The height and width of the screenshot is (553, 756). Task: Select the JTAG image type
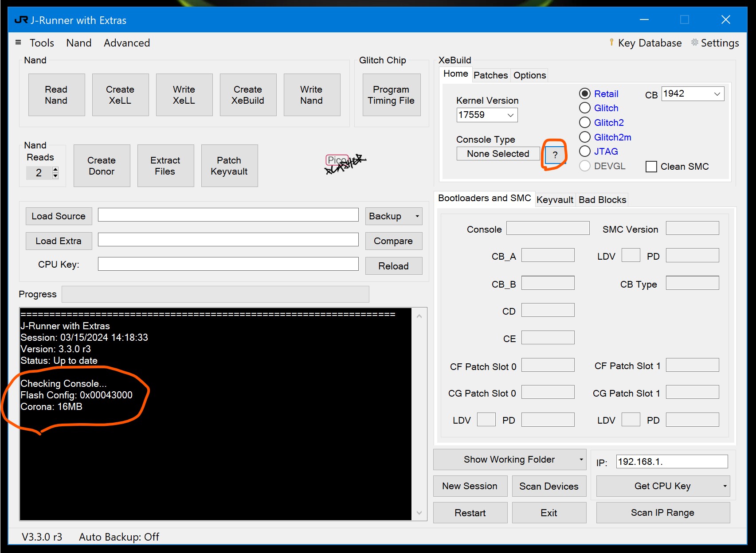[x=585, y=152]
